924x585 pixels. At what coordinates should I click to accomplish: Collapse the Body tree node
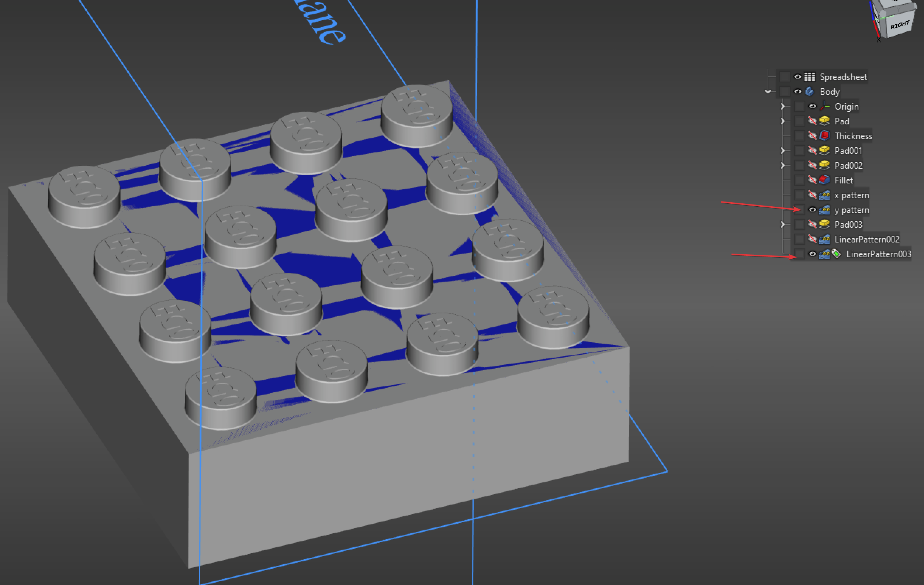pos(768,92)
